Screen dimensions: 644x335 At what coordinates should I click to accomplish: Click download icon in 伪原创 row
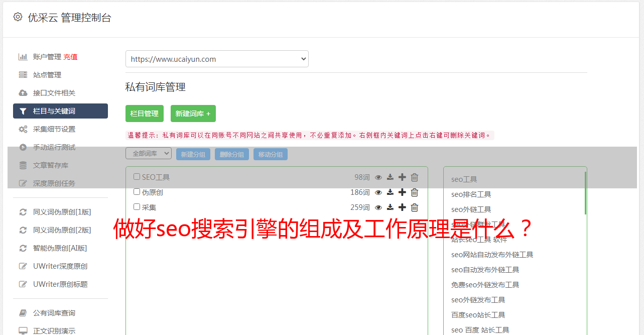click(390, 192)
